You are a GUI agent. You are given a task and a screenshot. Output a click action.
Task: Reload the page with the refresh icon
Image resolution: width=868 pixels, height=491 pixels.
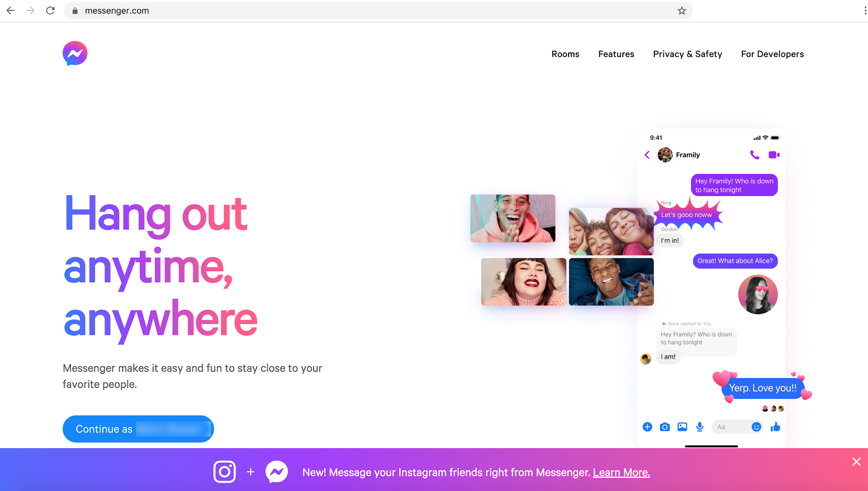50,10
